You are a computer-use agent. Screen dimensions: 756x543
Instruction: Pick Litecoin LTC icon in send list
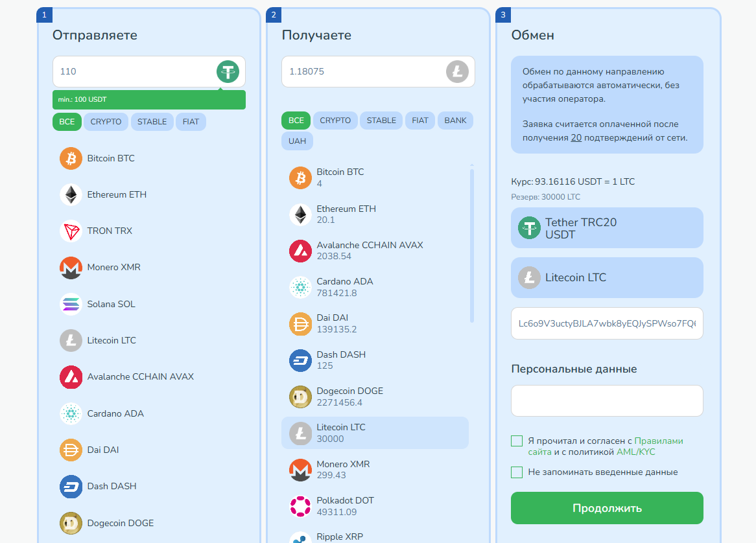tap(71, 340)
